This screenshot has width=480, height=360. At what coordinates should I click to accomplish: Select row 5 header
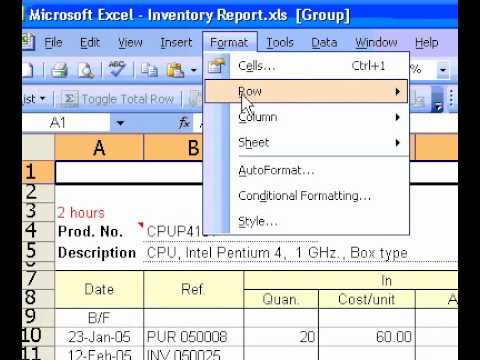pos(38,250)
